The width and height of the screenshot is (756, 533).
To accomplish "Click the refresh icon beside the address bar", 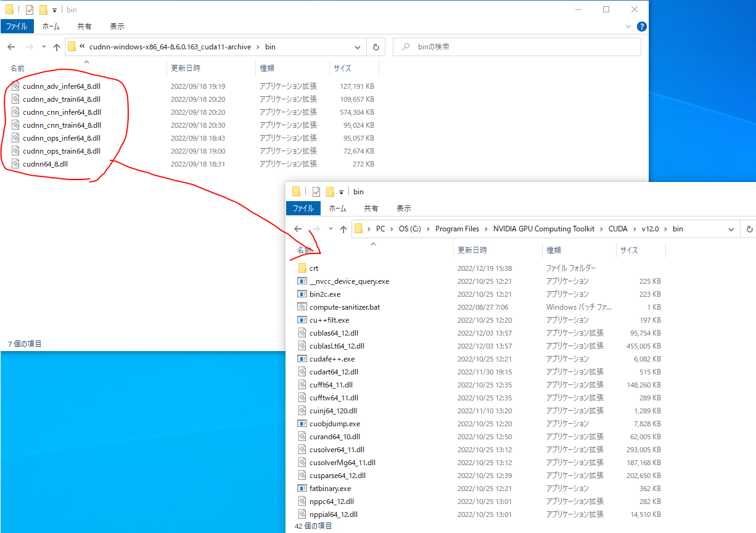I will pyautogui.click(x=376, y=47).
